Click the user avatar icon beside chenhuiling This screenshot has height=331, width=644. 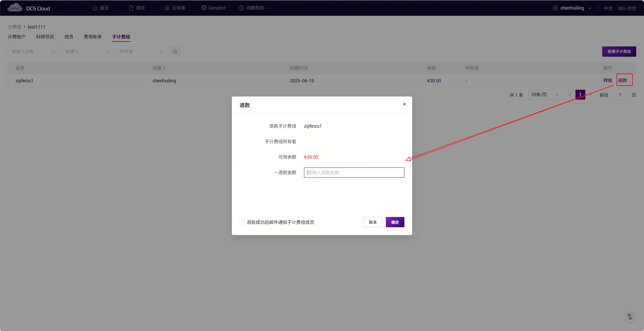coord(555,8)
